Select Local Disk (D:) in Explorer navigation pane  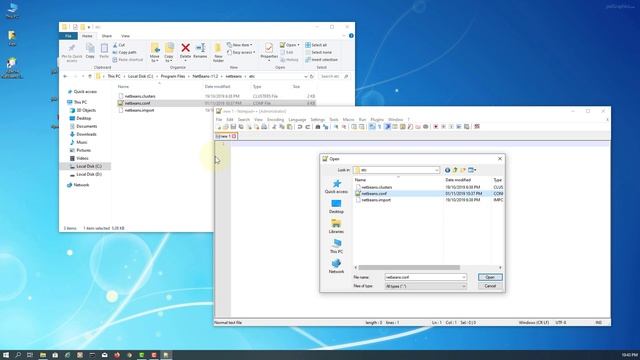[89, 174]
